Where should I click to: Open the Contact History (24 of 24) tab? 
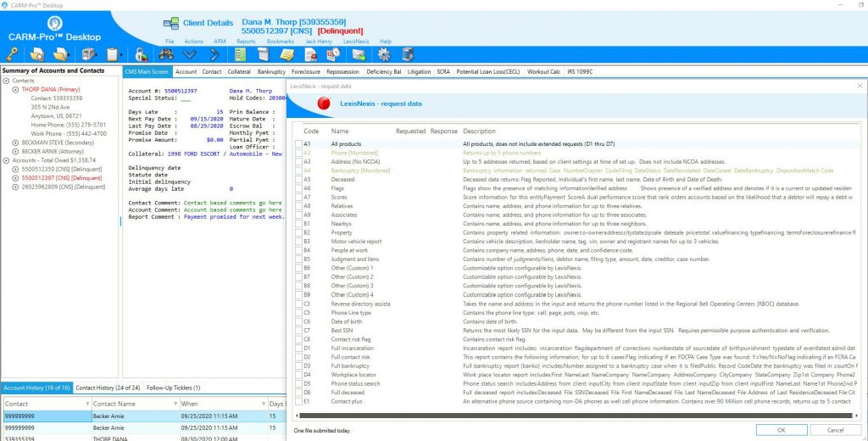[108, 388]
